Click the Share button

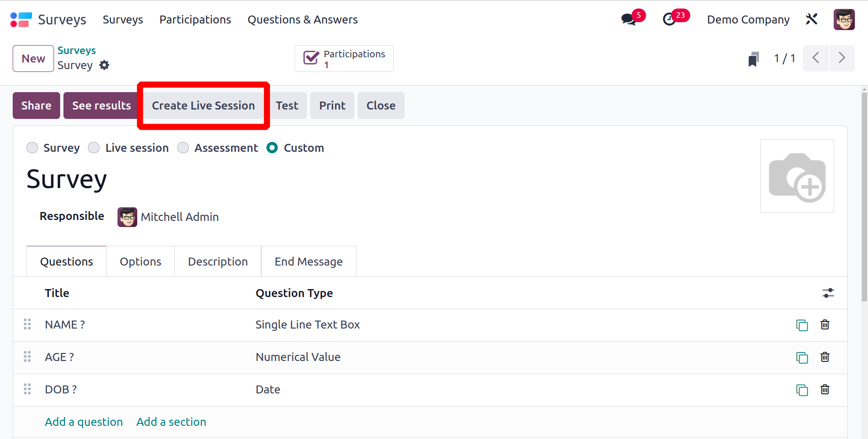[36, 105]
